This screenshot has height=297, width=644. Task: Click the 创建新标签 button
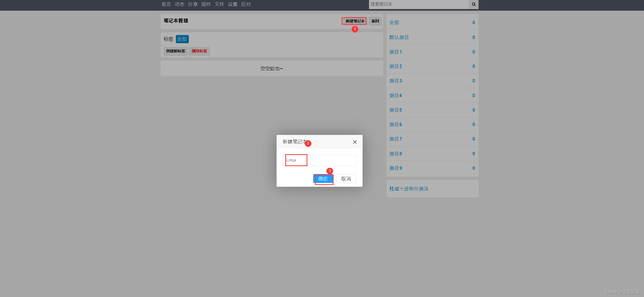[176, 51]
